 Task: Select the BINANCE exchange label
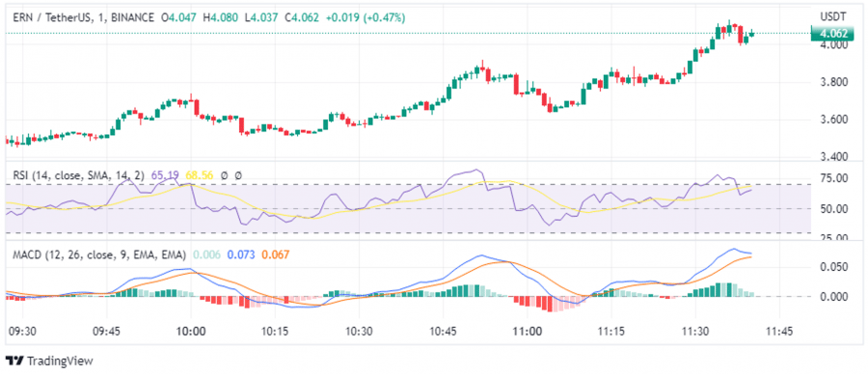pyautogui.click(x=132, y=17)
